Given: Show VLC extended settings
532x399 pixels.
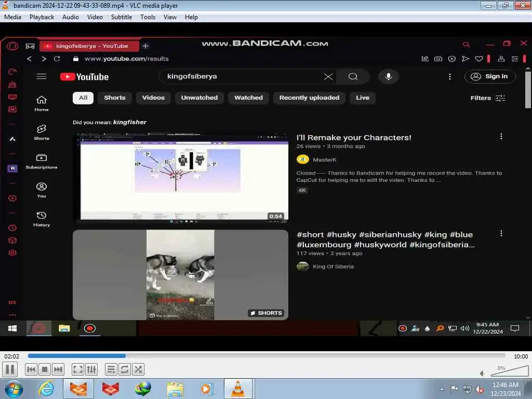Looking at the screenshot, I should pos(91,369).
